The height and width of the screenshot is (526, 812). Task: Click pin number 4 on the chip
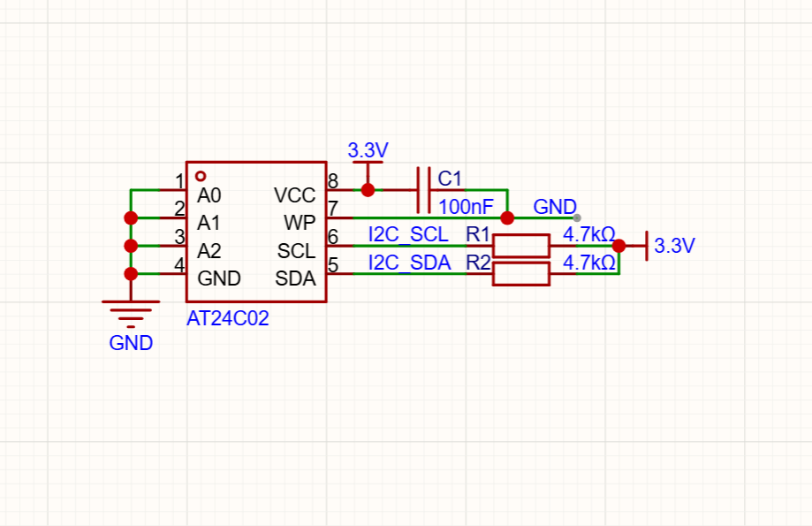[179, 265]
